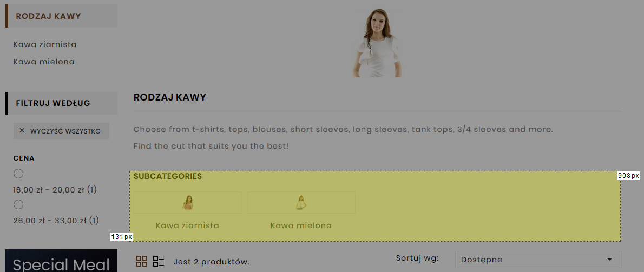Switch to list view layout
644x272 pixels.
[159, 262]
